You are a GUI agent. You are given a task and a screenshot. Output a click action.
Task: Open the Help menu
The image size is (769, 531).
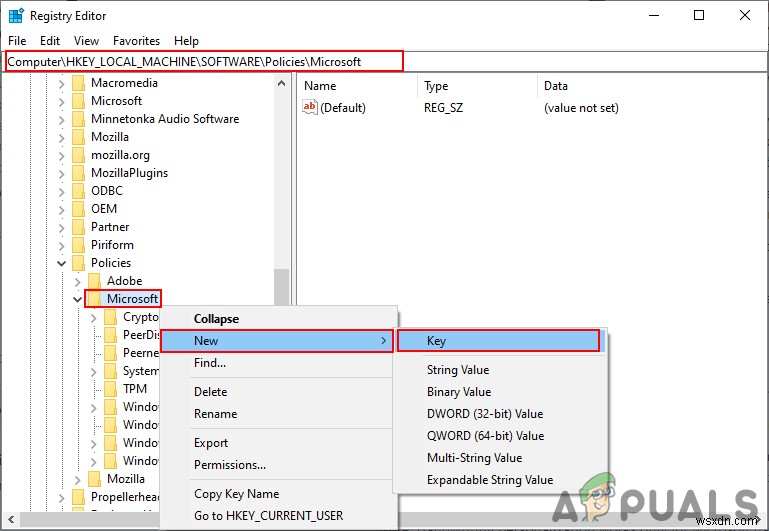click(x=186, y=41)
